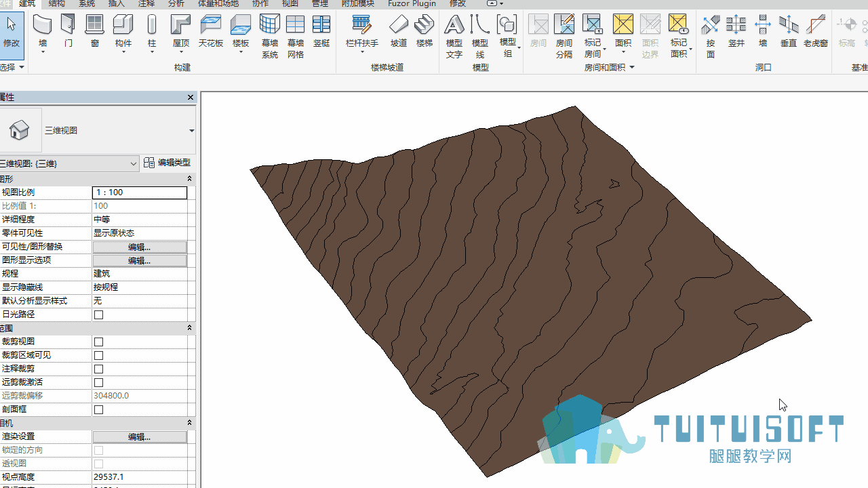Screen dimensions: 868x488
Task: Click 编辑 button for 可见性/图形替换
Action: pyautogui.click(x=140, y=247)
